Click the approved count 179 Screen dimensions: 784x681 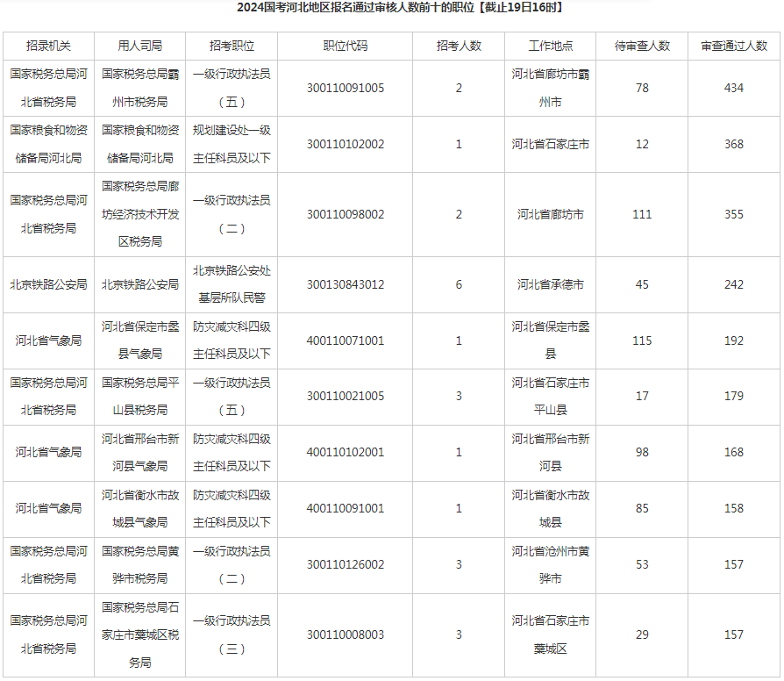[733, 397]
